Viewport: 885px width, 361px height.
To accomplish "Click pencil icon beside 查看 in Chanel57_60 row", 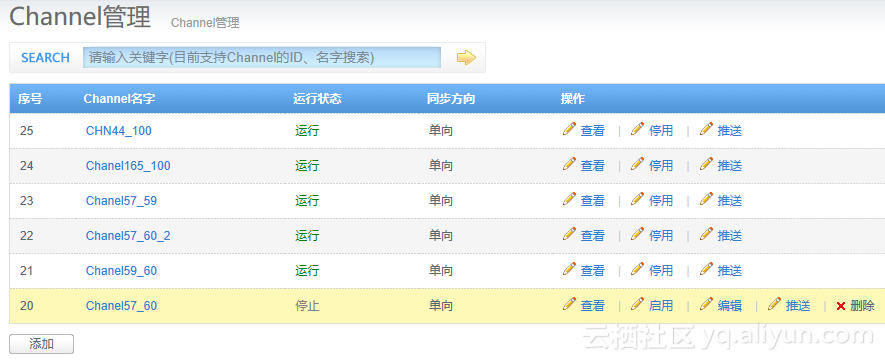I will point(569,304).
